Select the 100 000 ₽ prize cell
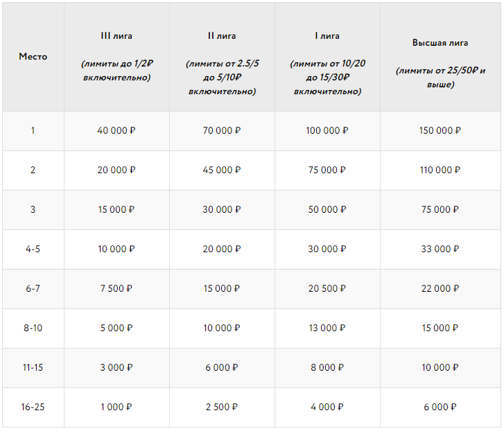The width and height of the screenshot is (504, 431). tap(327, 130)
